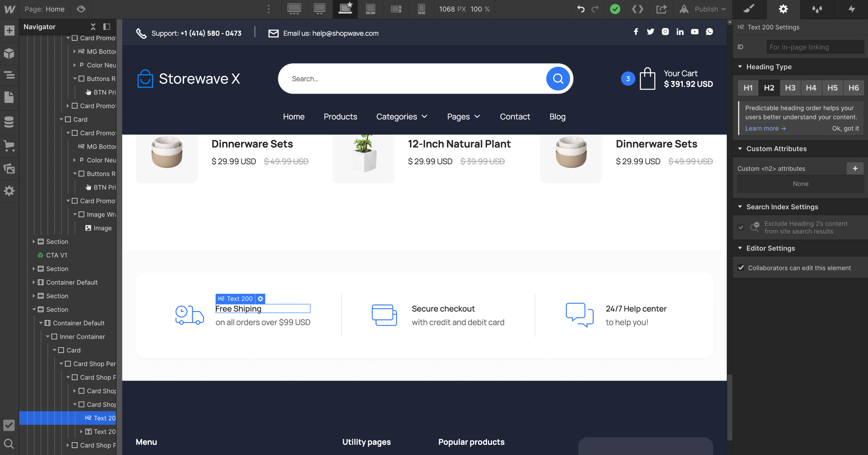Collapse the Image Wra tree row
868x455 pixels.
(75, 214)
